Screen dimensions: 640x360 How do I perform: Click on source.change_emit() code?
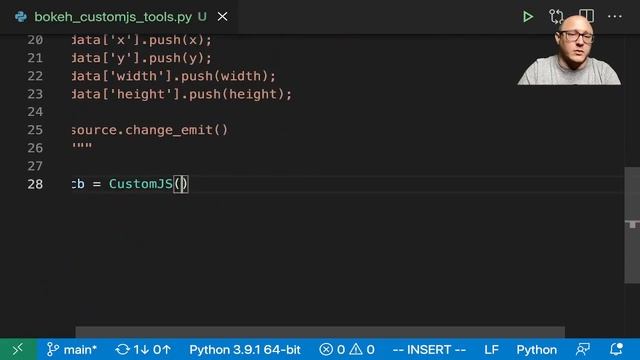(150, 130)
